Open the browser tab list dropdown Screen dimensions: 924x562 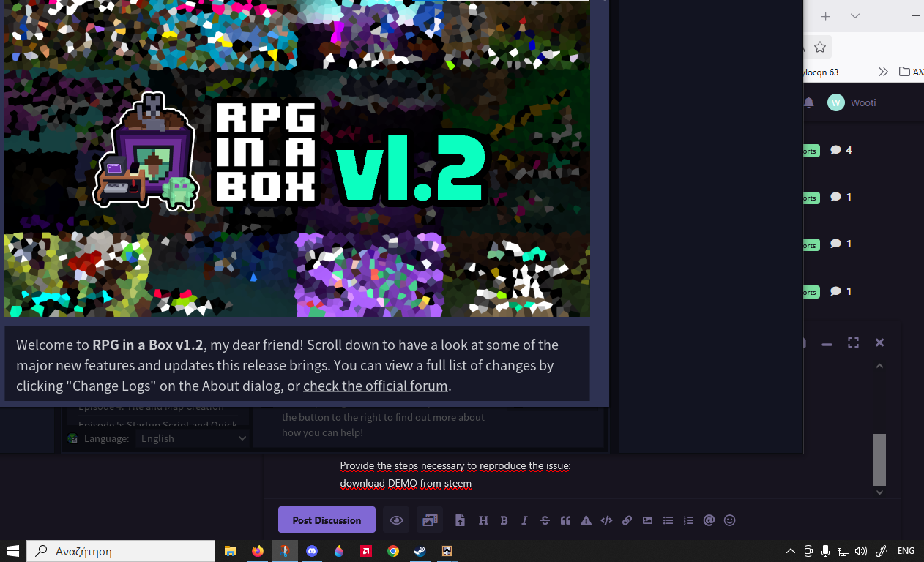pos(854,16)
